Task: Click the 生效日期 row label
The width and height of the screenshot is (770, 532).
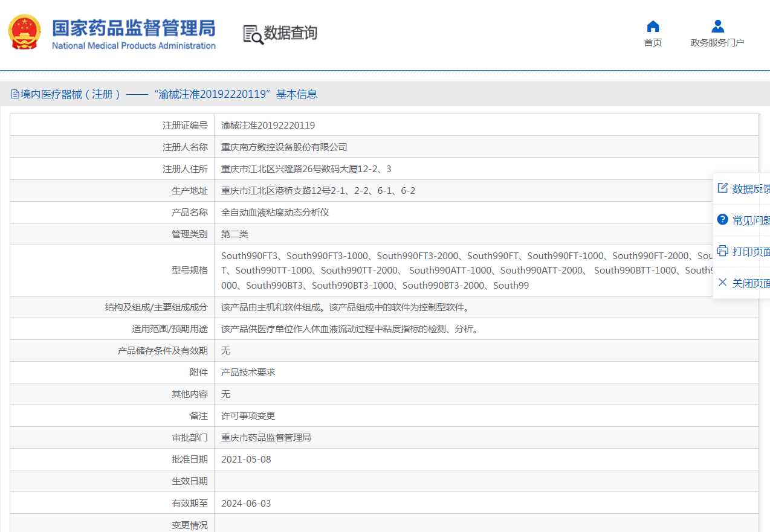Action: [x=190, y=481]
